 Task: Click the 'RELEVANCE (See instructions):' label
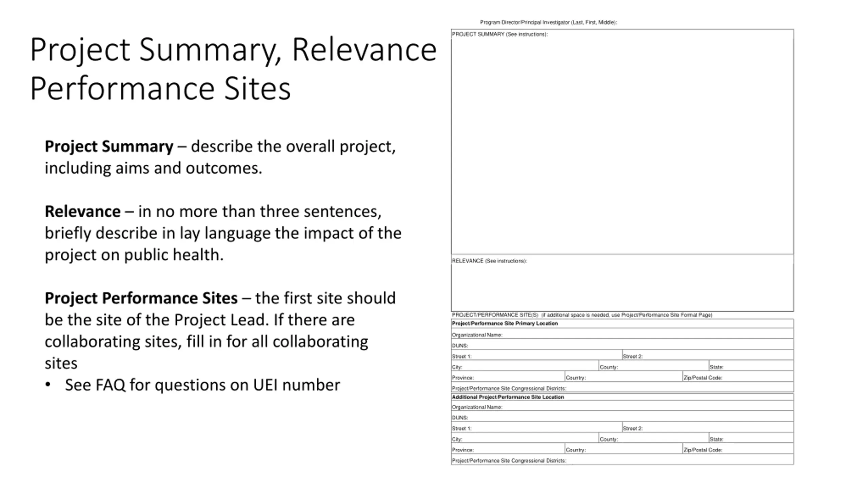tap(489, 261)
